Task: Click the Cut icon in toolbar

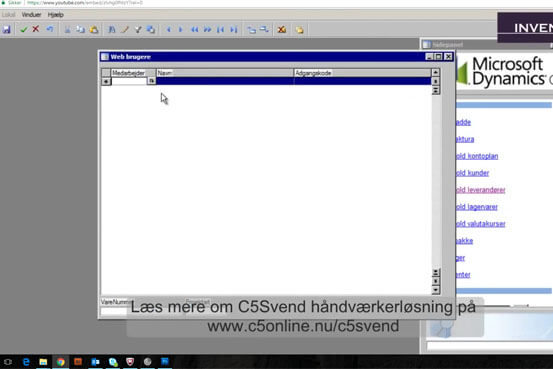Action: coord(67,30)
